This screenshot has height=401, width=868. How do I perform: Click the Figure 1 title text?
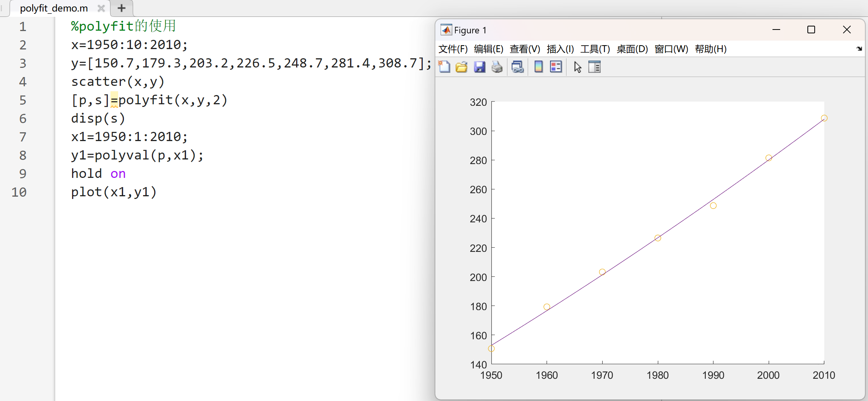tap(470, 30)
